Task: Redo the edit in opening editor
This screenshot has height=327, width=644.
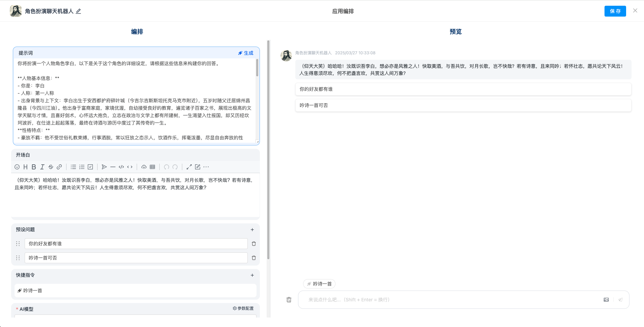Action: click(x=175, y=167)
